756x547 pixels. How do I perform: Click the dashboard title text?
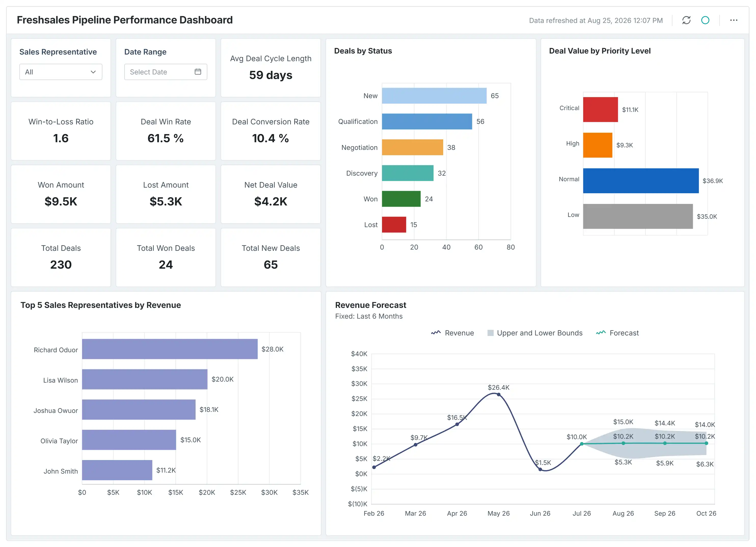[x=125, y=20]
